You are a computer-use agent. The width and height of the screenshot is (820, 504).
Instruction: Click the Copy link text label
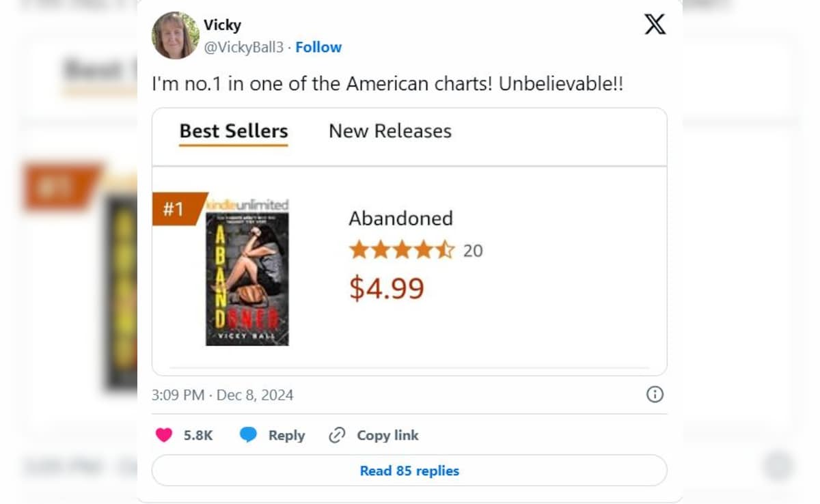click(x=387, y=435)
